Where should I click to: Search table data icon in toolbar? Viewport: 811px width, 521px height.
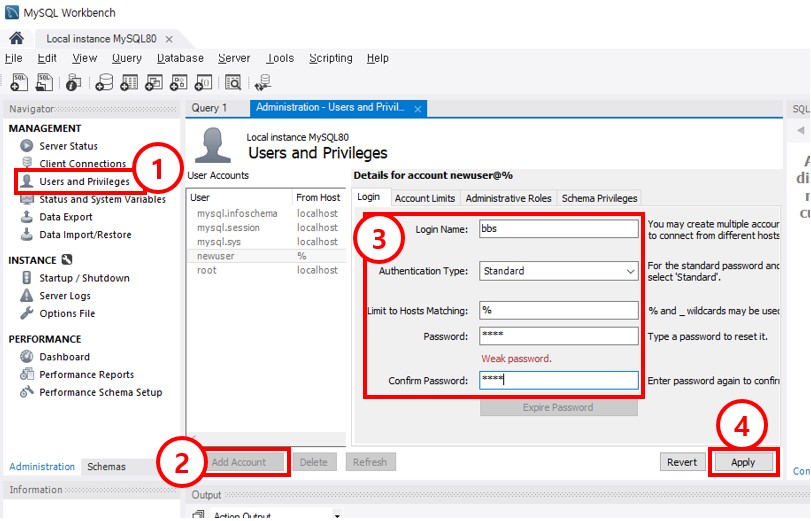(x=233, y=82)
